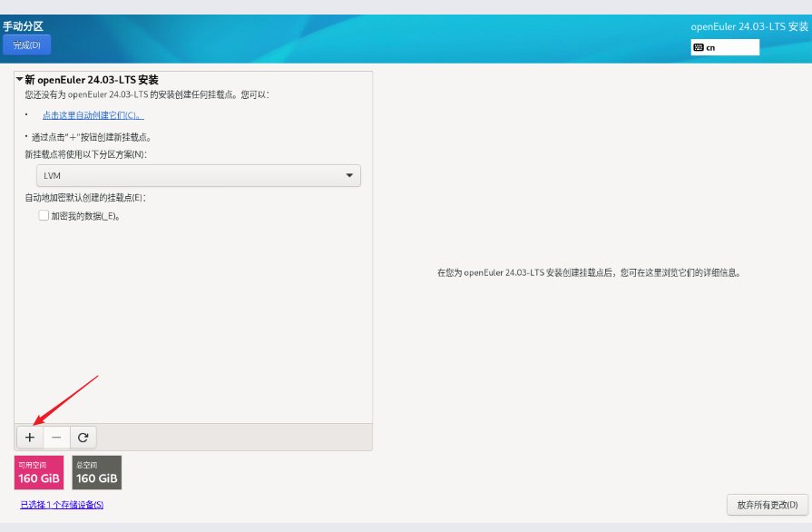Click the 在您为 openEuler 安装创建挂载点后 info text
This screenshot has width=812, height=532.
pyautogui.click(x=590, y=272)
